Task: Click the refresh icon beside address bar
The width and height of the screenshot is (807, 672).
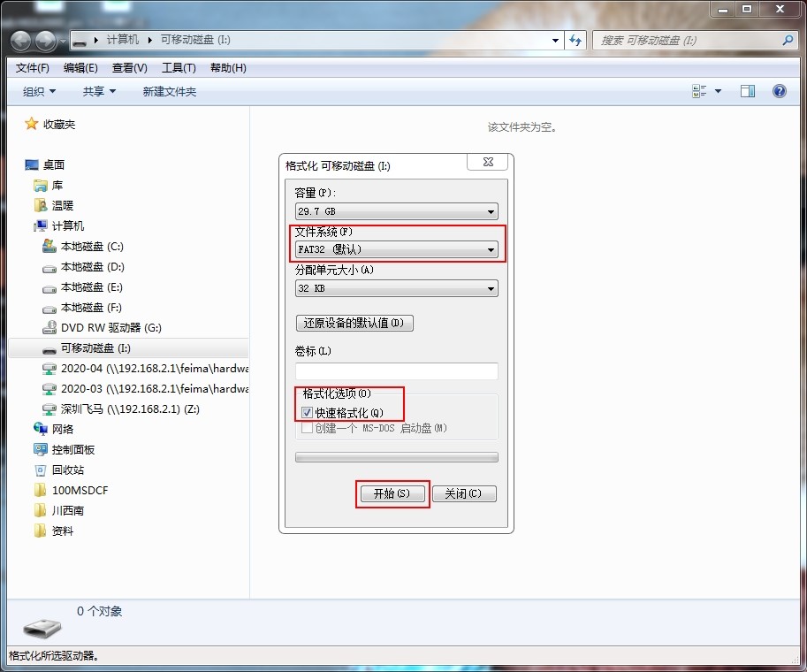Action: 575,40
